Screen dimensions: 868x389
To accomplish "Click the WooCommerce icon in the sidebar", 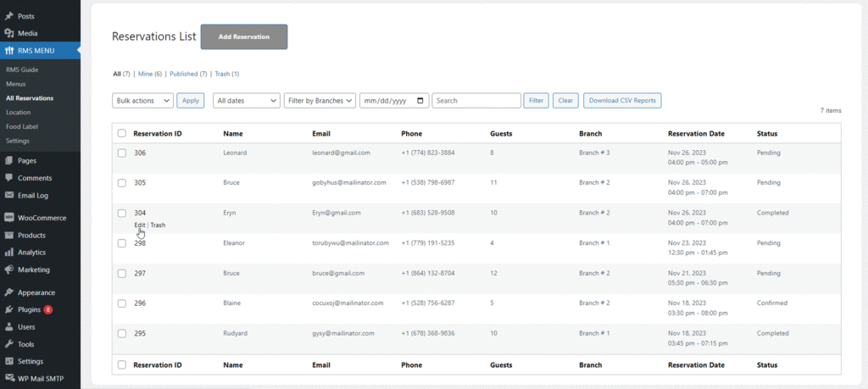I will coord(8,218).
